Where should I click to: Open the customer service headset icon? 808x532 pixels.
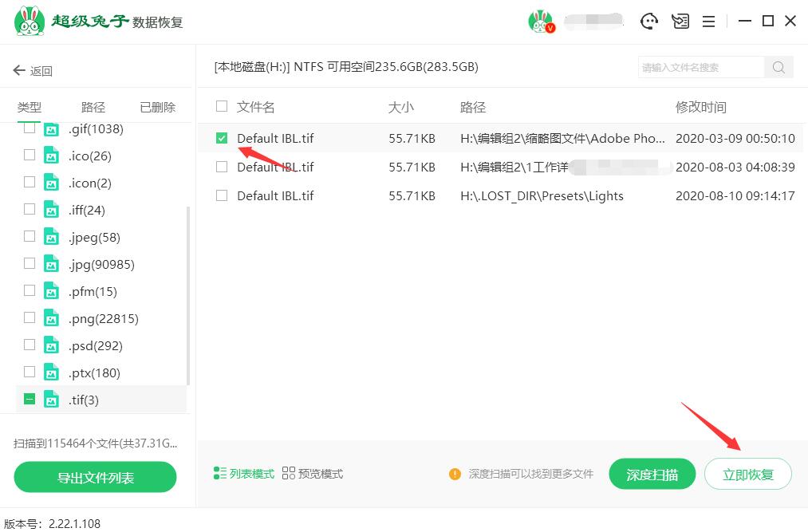[649, 22]
